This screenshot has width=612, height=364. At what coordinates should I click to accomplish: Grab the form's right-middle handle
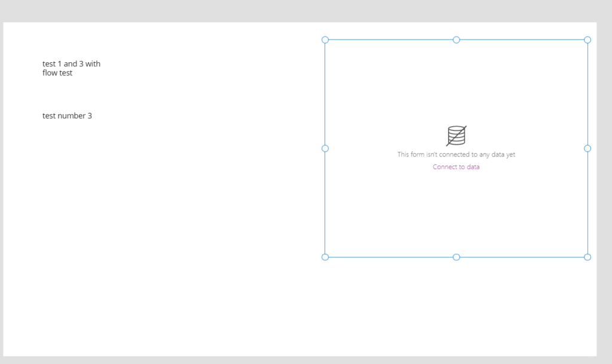click(587, 148)
